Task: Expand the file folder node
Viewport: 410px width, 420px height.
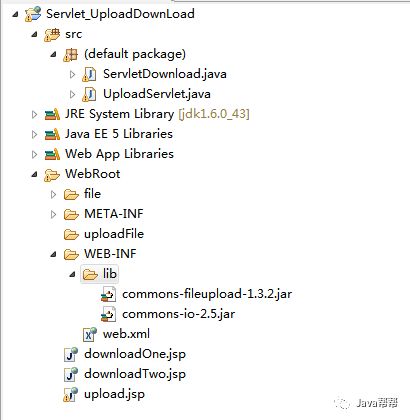Action: [53, 195]
